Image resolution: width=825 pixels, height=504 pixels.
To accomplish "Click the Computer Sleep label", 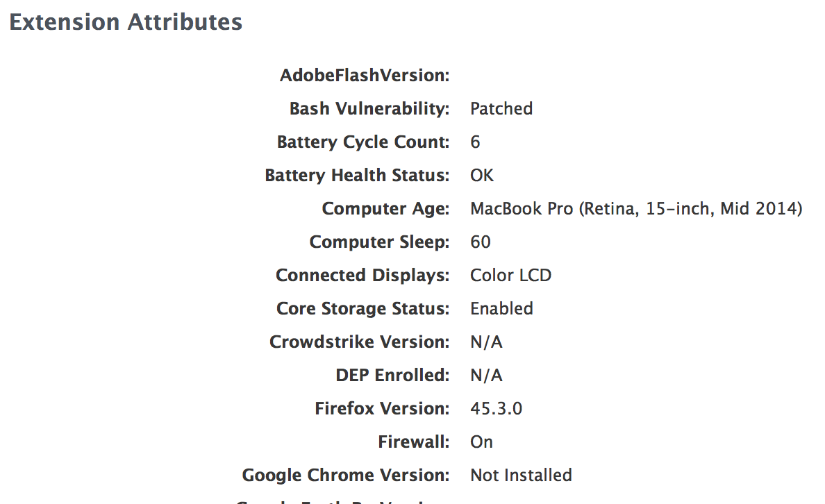I will tap(379, 242).
